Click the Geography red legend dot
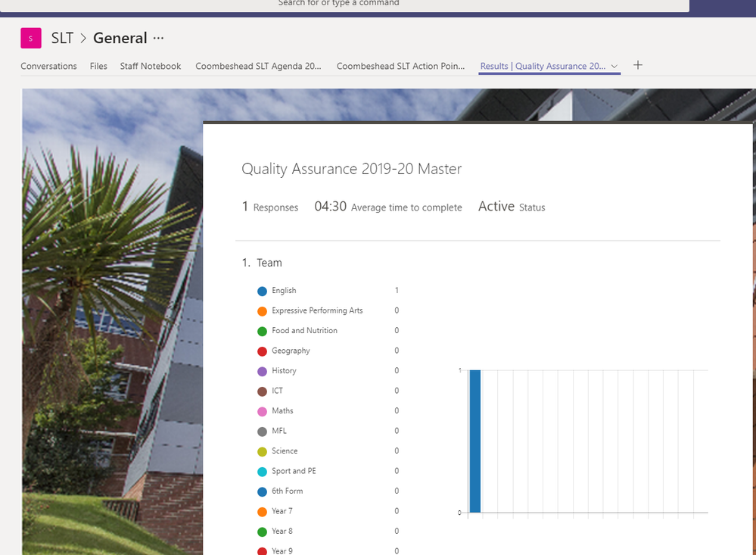The height and width of the screenshot is (555, 756). coord(263,351)
